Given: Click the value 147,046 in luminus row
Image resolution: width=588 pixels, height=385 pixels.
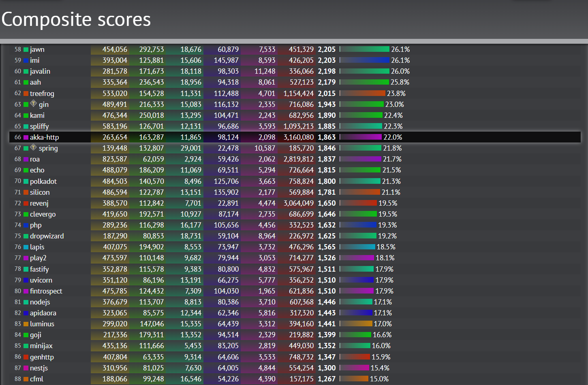Looking at the screenshot, I should point(152,324).
